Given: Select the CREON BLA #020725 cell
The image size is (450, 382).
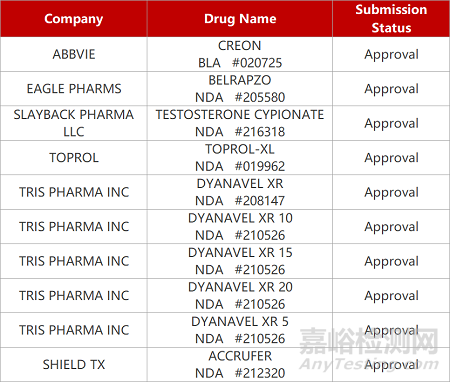Looking at the screenshot, I should 240,54.
